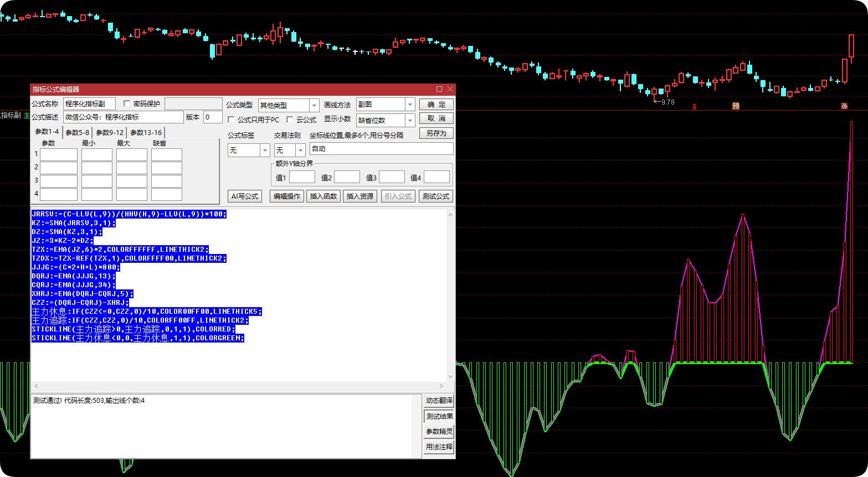Click 测试公式 button
868x477 pixels.
(436, 196)
